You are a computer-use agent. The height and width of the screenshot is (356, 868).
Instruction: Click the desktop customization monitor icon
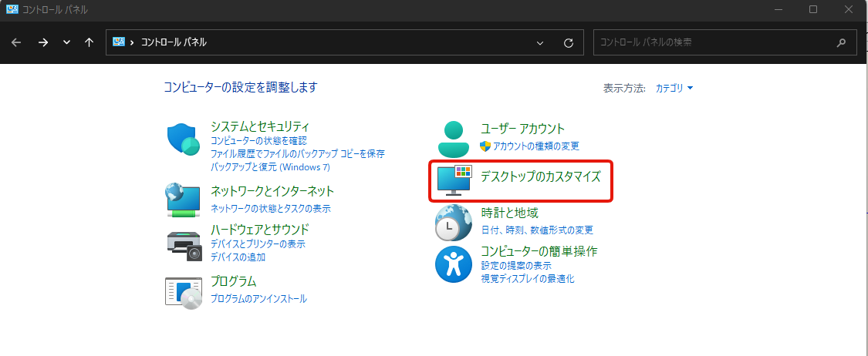[x=454, y=180]
